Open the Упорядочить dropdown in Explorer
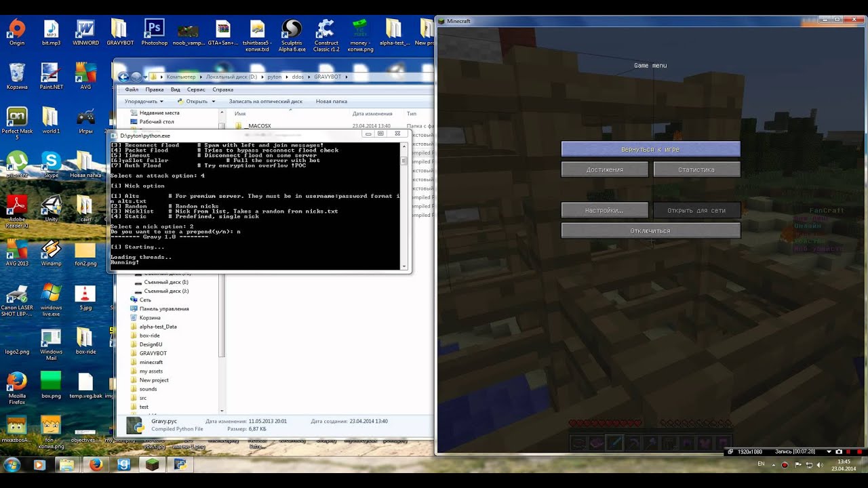The width and height of the screenshot is (868, 488). pos(144,101)
